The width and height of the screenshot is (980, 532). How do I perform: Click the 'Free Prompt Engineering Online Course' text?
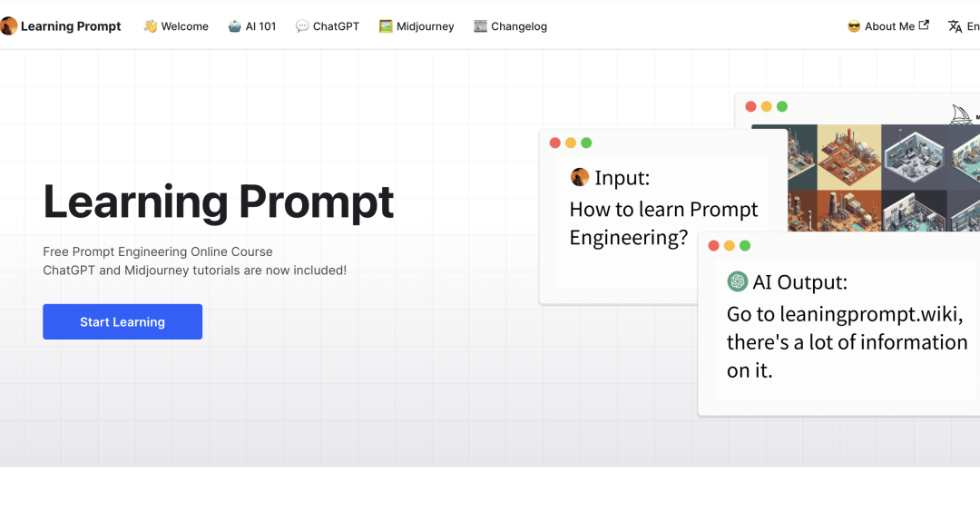158,252
